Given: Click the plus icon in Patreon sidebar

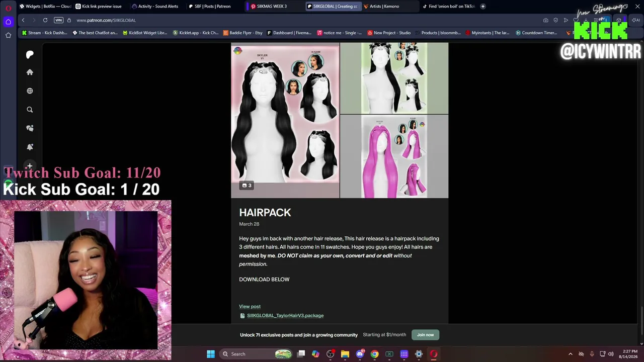Looking at the screenshot, I should 30,166.
